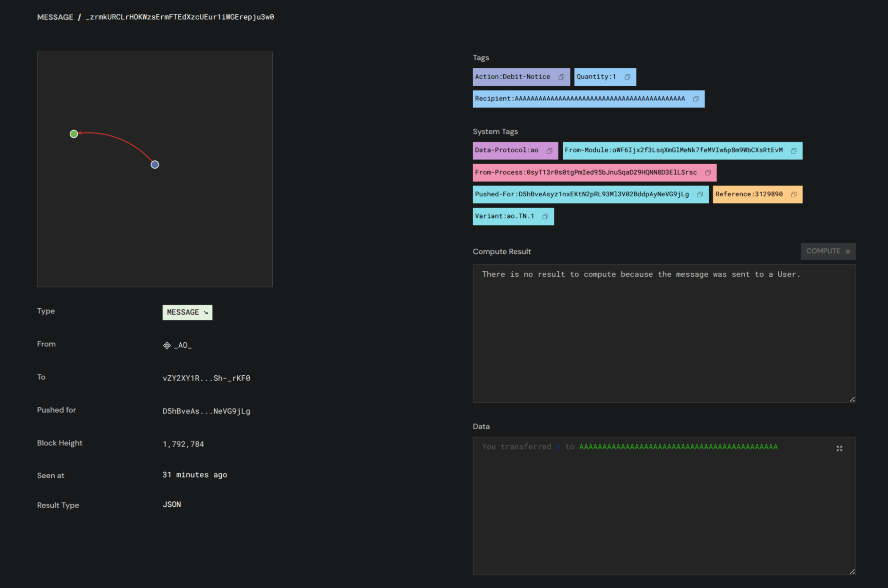Copy the From-Module system tag

tap(793, 151)
